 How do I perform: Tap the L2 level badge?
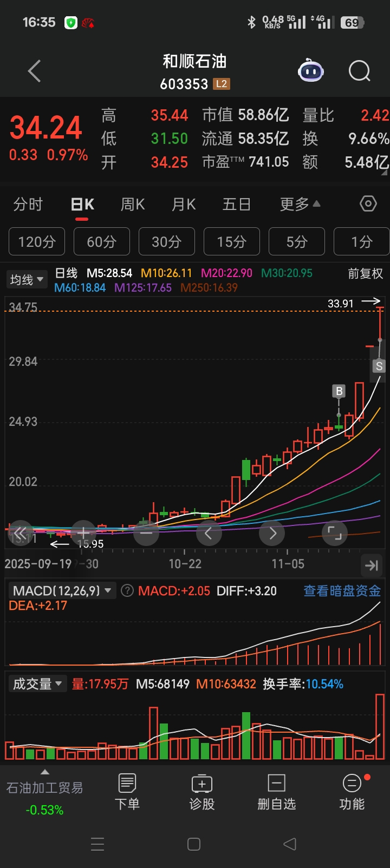point(222,84)
